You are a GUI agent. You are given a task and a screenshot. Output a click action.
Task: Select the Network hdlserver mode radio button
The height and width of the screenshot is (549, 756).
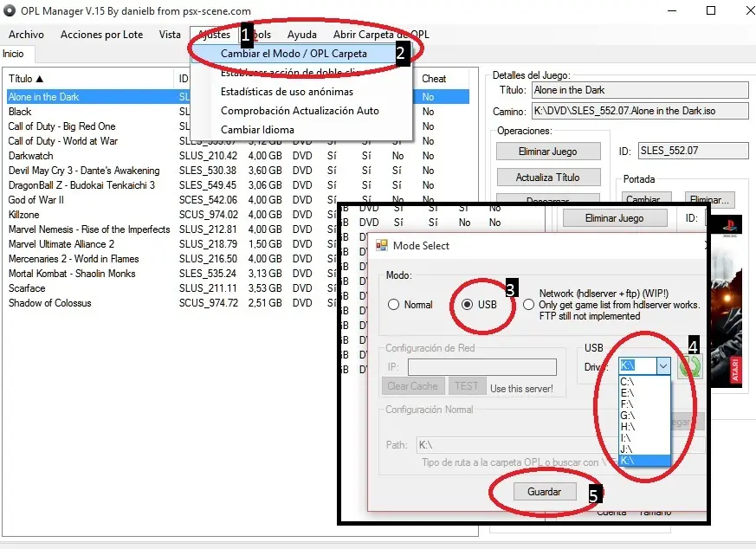pos(528,305)
